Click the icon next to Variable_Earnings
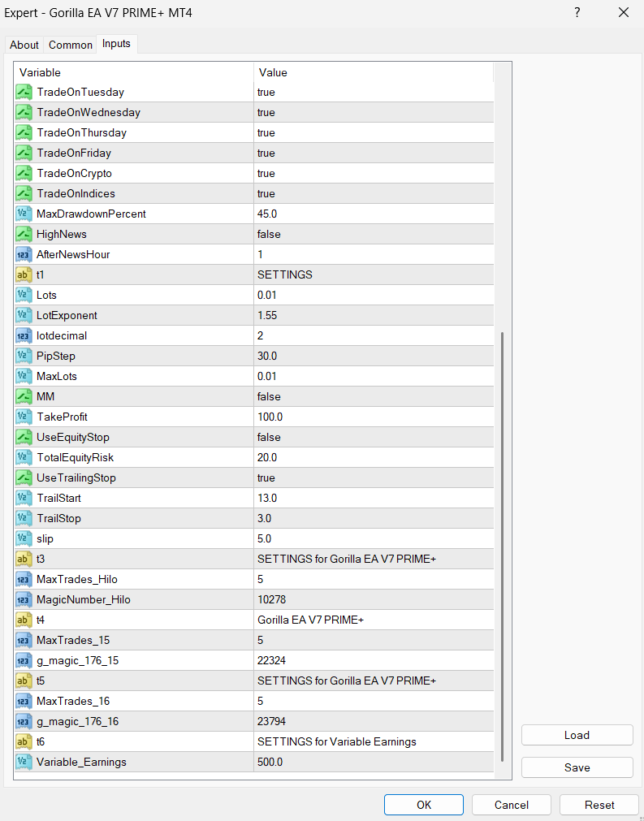Image resolution: width=644 pixels, height=821 pixels. 24,763
